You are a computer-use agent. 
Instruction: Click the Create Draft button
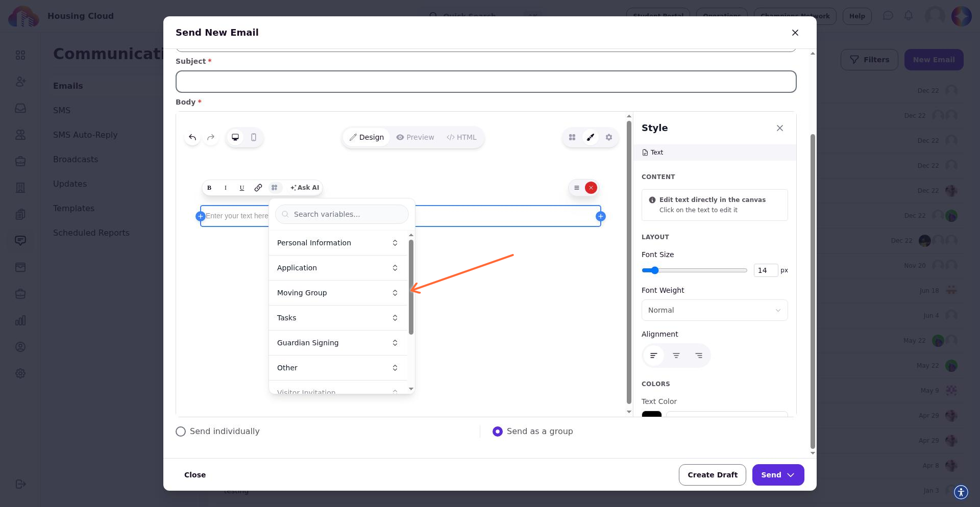[x=713, y=475]
